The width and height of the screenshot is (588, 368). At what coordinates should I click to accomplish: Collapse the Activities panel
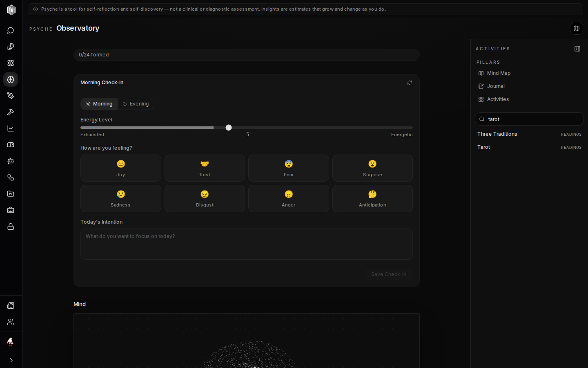click(577, 49)
